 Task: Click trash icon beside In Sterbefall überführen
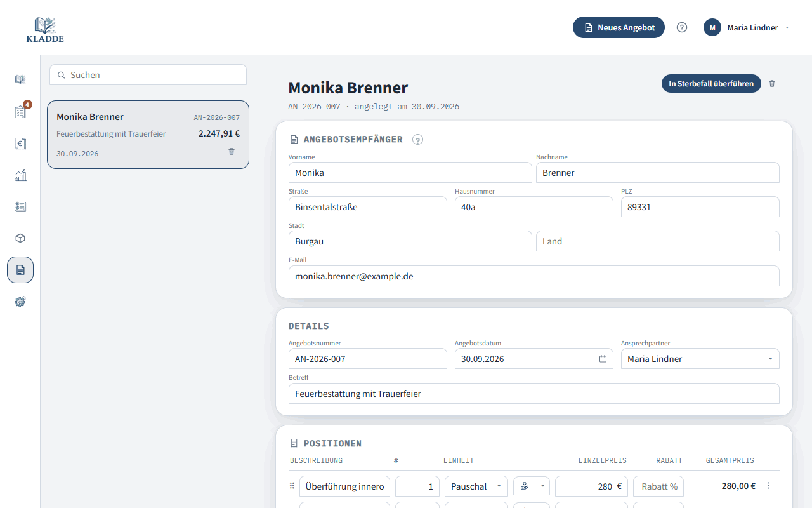[x=772, y=84]
